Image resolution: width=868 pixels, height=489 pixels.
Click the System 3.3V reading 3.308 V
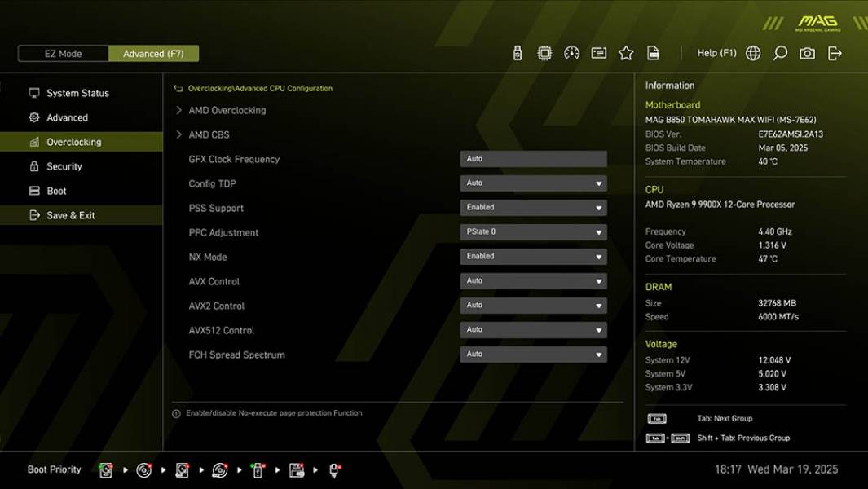pyautogui.click(x=772, y=387)
